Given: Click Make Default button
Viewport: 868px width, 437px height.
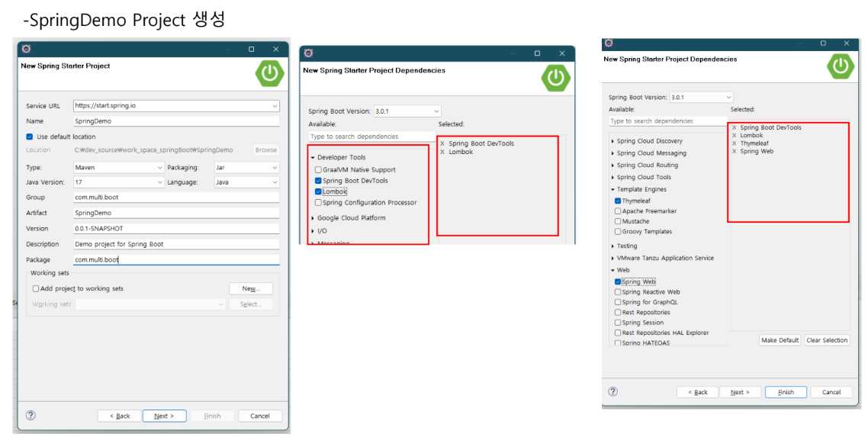Looking at the screenshot, I should point(780,340).
